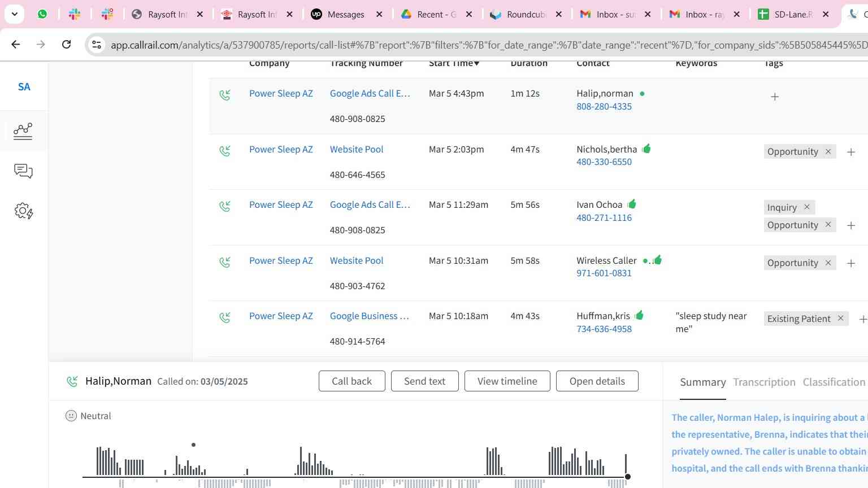Click thumbs-up icon next to Nichols,bertha
Image resolution: width=868 pixels, height=488 pixels.
[646, 149]
